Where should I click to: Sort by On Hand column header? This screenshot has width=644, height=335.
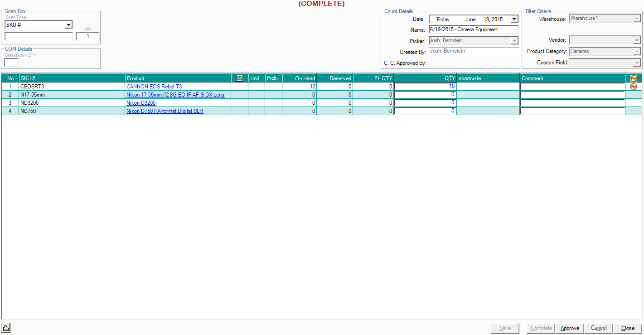[x=299, y=78]
